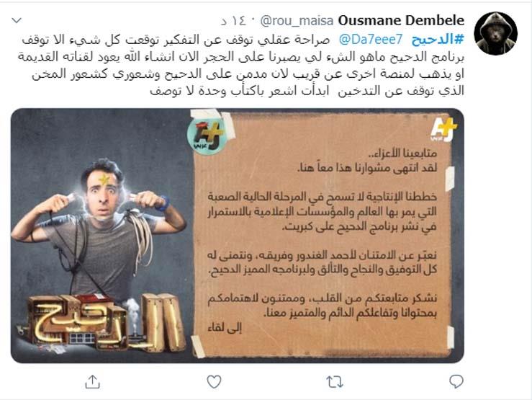The height and width of the screenshot is (400, 532).
Task: Open the tweet timestamp ١٤ د
Action: click(x=234, y=21)
